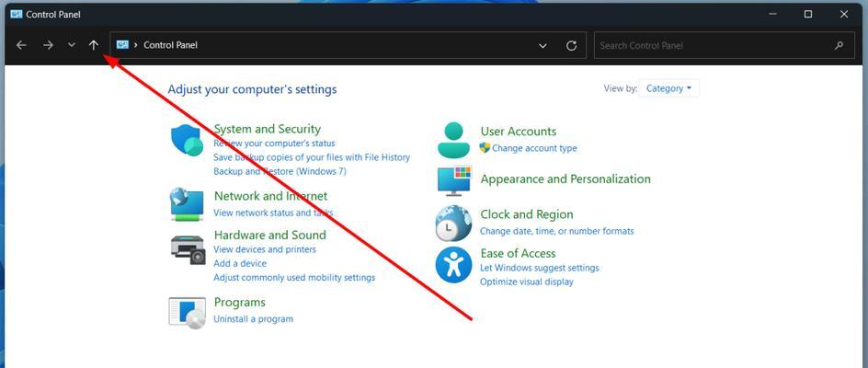
Task: Open View devices and printers
Action: pos(265,249)
